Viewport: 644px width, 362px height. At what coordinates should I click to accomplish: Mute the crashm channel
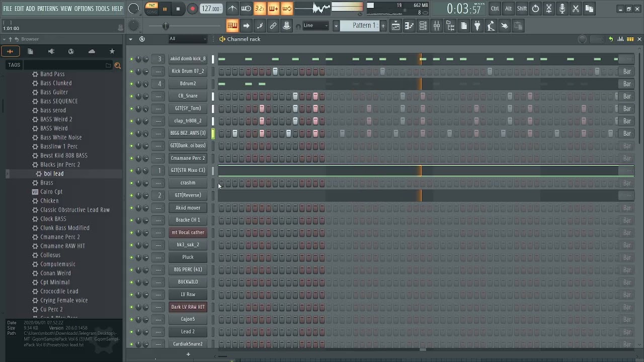[x=131, y=183]
